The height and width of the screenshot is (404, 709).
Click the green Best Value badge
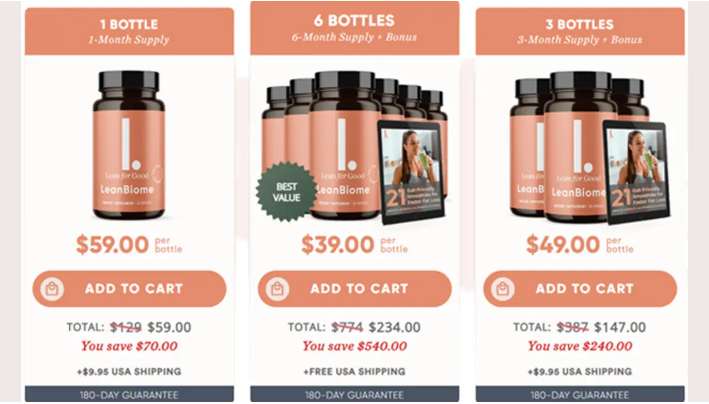[x=286, y=192]
